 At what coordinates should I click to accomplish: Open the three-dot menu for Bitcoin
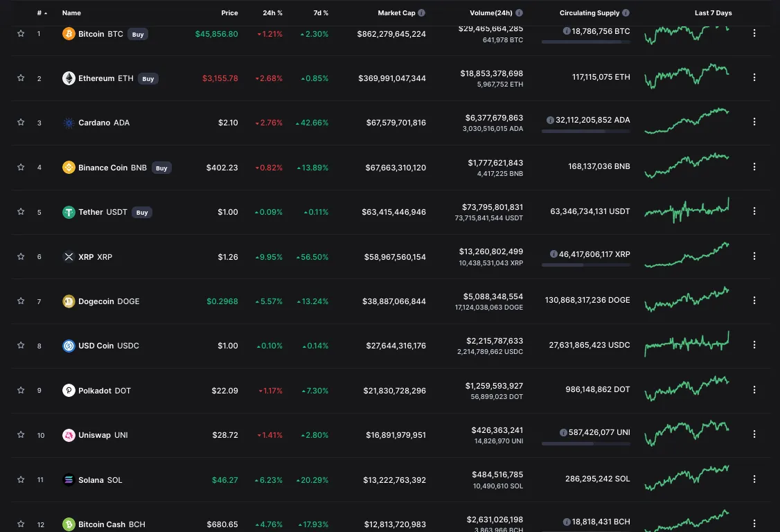[754, 33]
